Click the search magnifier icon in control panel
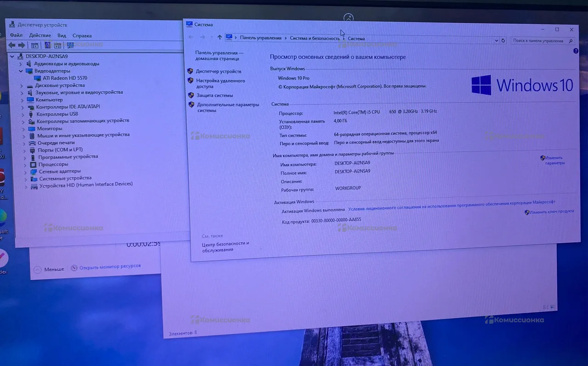Viewport: 588px width, 366px height. click(x=571, y=41)
